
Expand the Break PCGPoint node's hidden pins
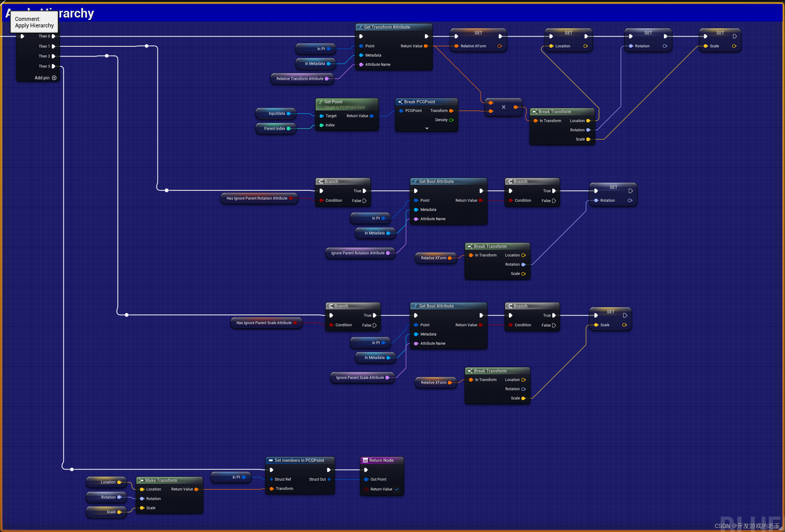pos(427,128)
